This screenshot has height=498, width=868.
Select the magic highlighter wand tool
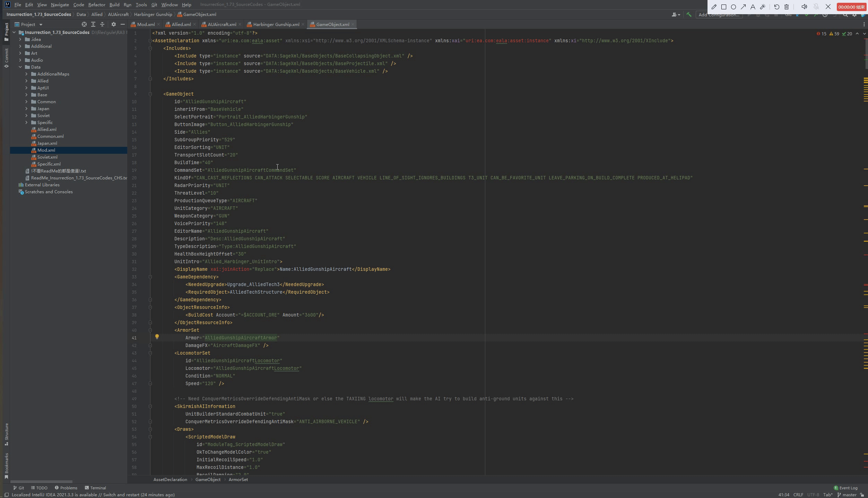click(763, 7)
